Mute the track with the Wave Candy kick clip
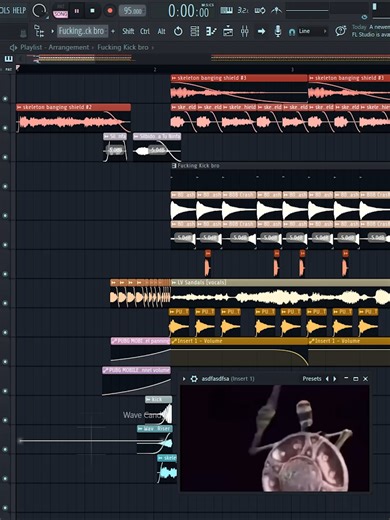This screenshot has width=390, height=520. (x=5, y=420)
